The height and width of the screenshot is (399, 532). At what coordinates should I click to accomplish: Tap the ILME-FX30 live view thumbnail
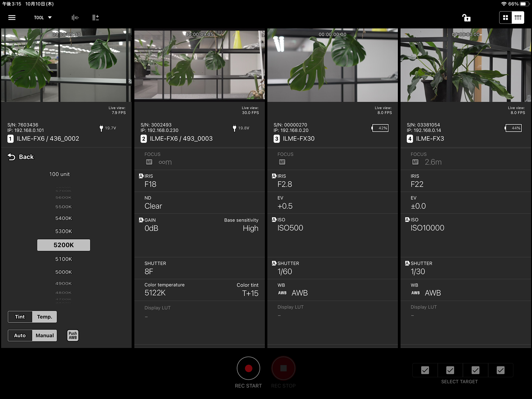pos(332,65)
